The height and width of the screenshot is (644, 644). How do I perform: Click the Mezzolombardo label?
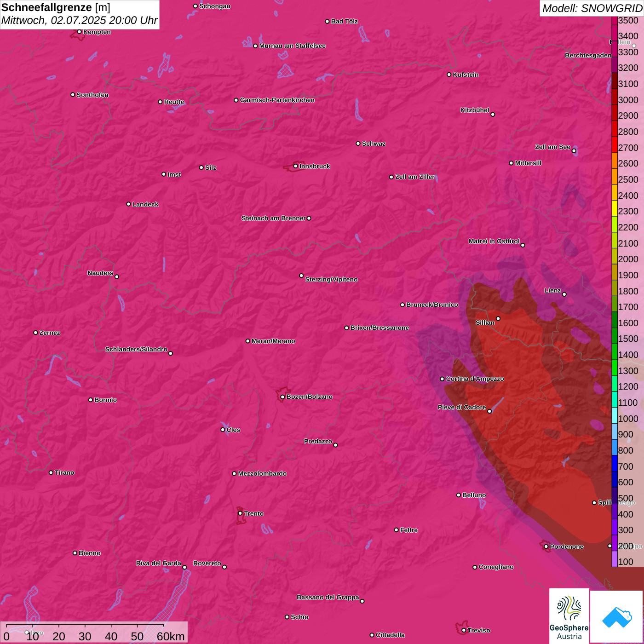coord(262,473)
